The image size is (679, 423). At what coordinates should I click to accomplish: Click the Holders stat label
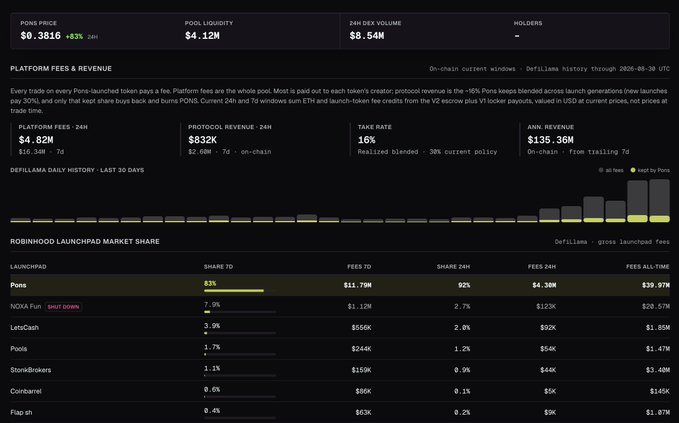[x=528, y=23]
